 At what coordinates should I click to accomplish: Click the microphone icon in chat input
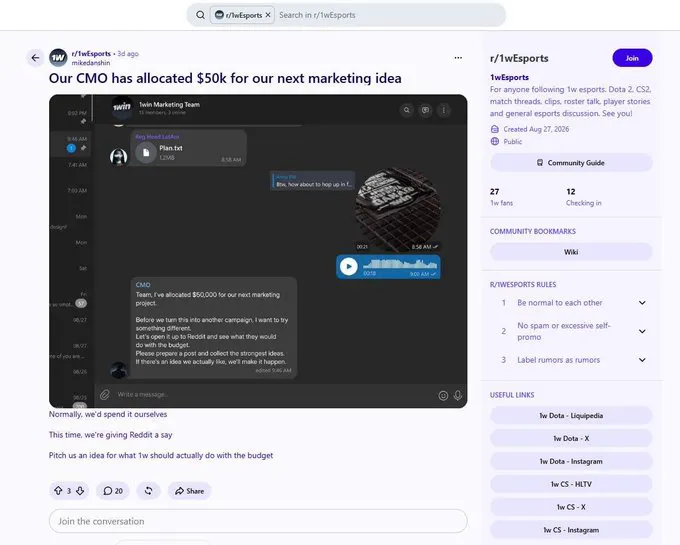click(x=458, y=395)
